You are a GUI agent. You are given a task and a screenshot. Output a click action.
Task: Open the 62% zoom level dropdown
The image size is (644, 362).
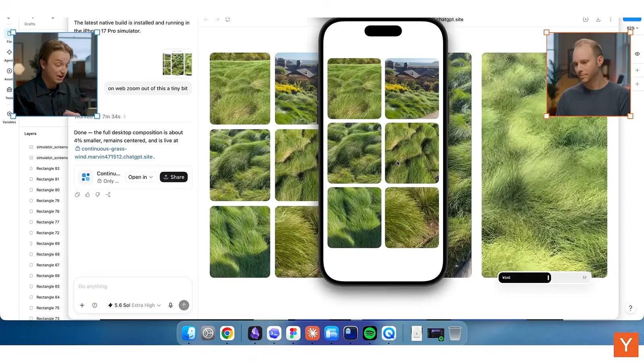click(x=632, y=28)
